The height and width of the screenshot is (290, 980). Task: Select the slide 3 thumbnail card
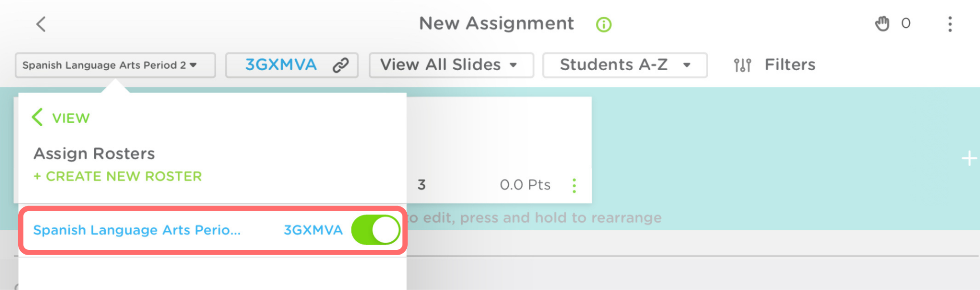tap(498, 139)
